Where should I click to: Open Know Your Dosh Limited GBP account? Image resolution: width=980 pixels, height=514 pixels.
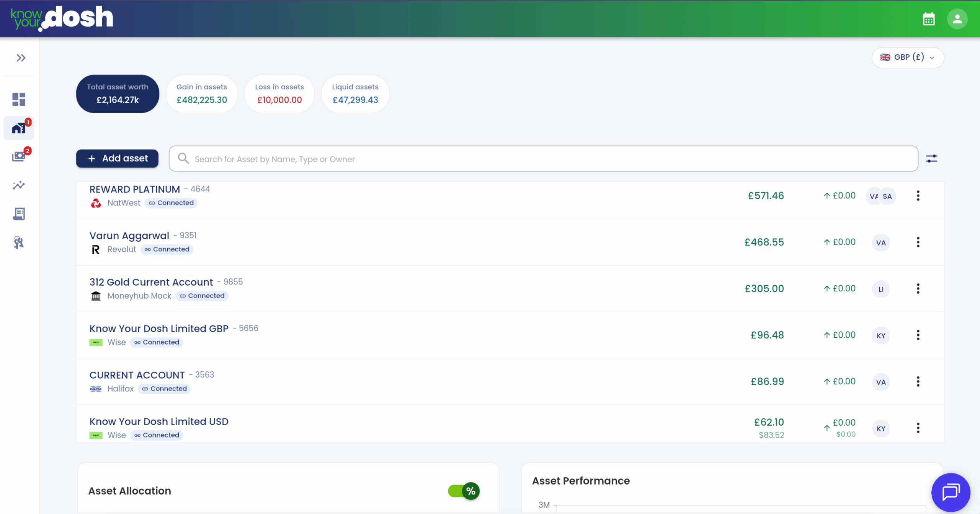(x=510, y=335)
